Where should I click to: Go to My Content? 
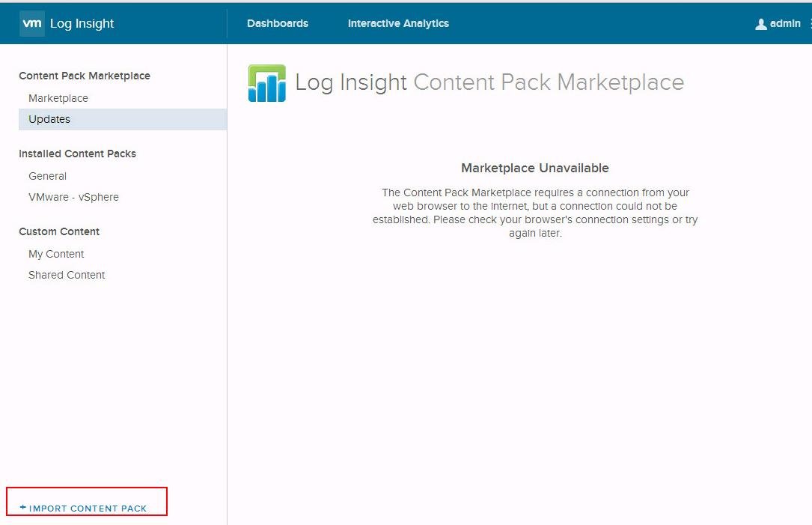[56, 254]
